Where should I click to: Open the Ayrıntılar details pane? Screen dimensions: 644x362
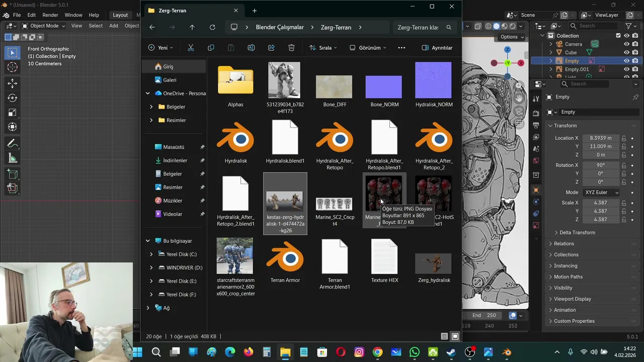click(x=437, y=48)
